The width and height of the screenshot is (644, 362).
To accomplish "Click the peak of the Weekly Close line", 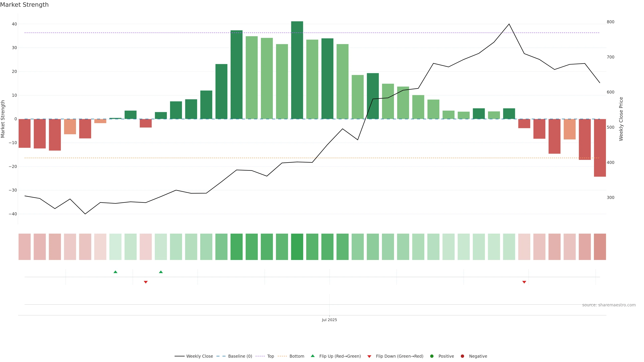I will coord(509,24).
